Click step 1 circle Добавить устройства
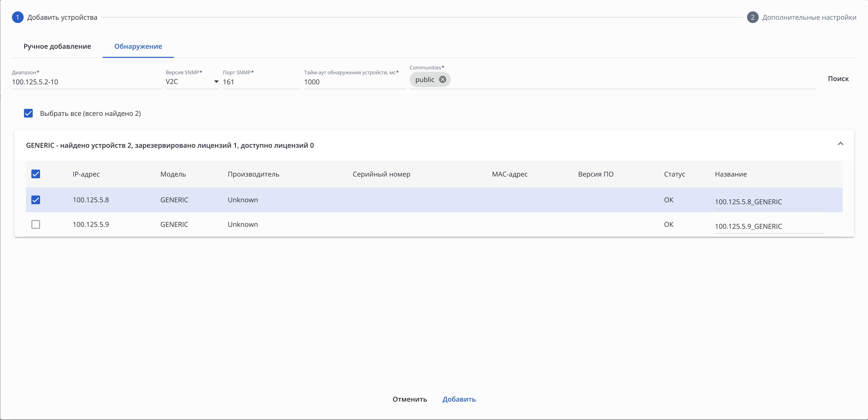868x420 pixels. (x=18, y=17)
